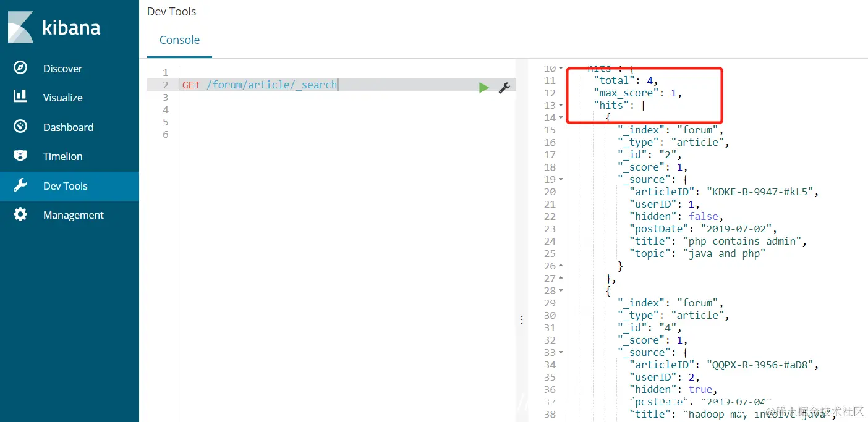Viewport: 868px width, 422px height.
Task: Click the pane resize handle dots
Action: tap(521, 319)
